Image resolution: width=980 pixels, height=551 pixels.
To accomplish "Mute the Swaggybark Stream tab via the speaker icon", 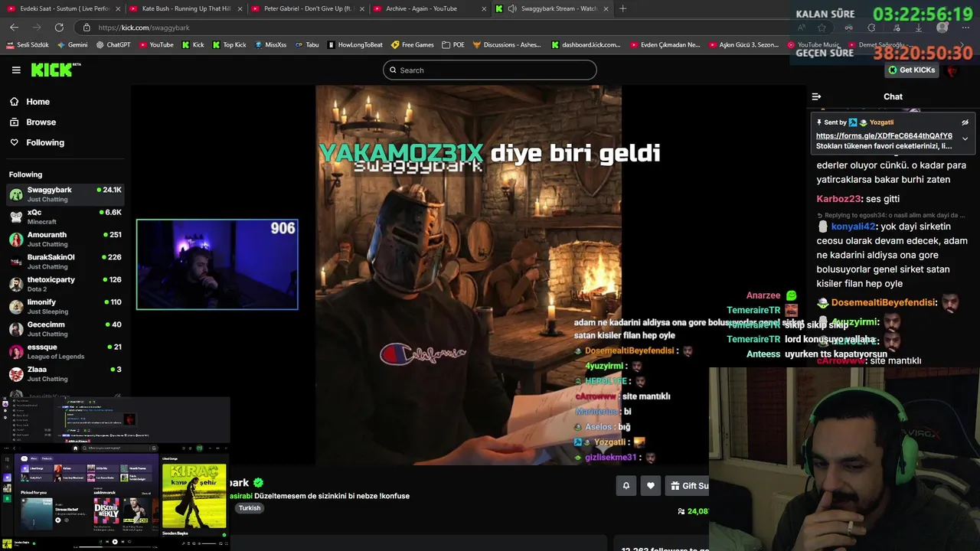I will point(511,8).
